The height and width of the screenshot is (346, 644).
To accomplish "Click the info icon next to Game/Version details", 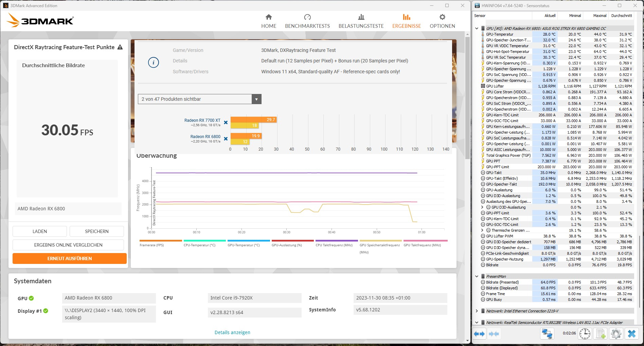I will [x=154, y=62].
